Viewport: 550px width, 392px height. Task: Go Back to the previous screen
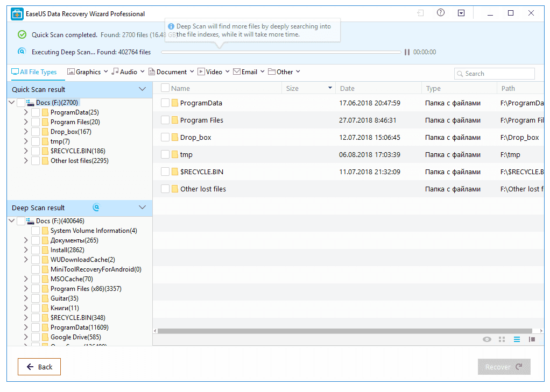(39, 367)
